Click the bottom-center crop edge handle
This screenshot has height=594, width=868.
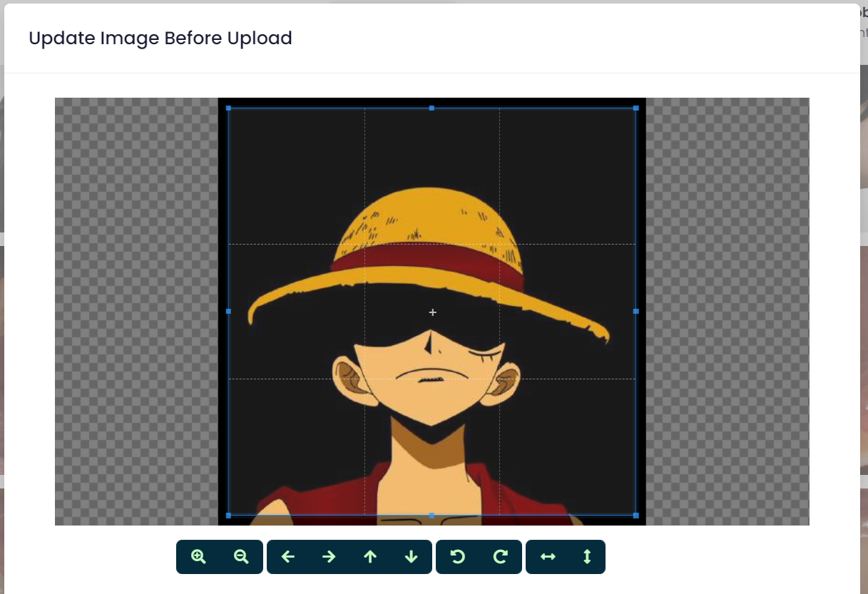[x=432, y=515]
